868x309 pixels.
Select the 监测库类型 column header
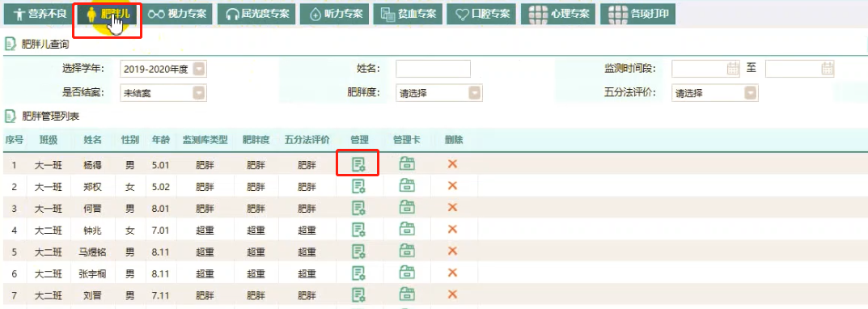click(x=205, y=140)
